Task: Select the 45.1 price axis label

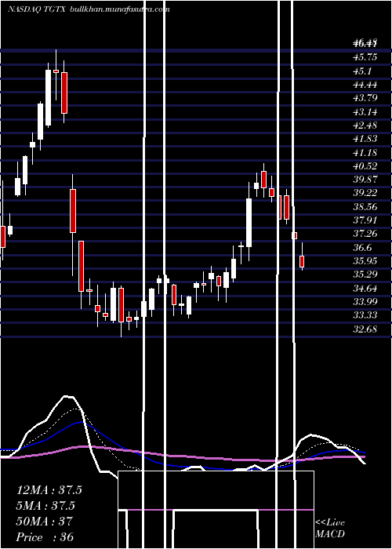Action: [361, 71]
